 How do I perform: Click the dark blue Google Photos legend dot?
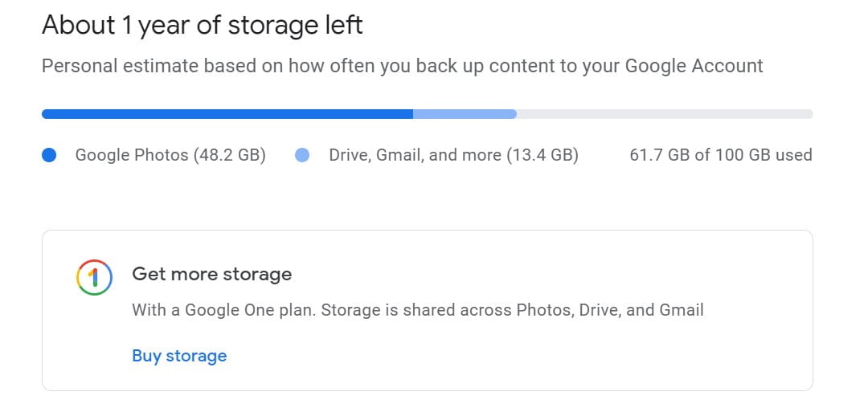tap(49, 155)
